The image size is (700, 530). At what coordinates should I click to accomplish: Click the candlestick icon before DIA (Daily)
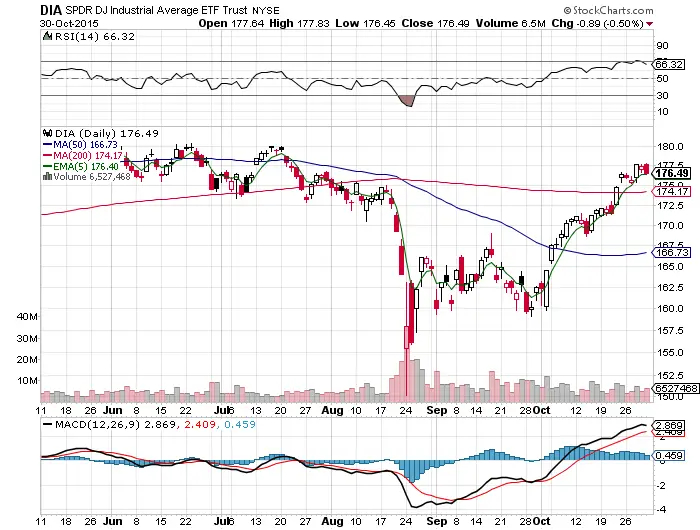[47, 133]
